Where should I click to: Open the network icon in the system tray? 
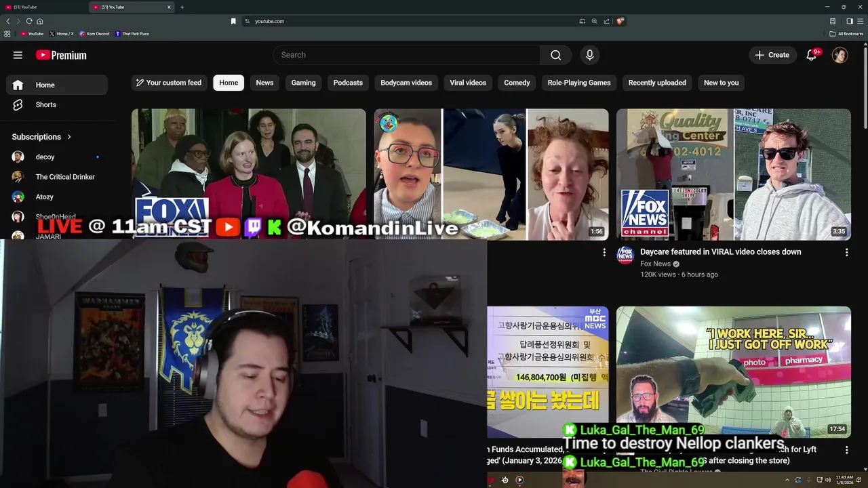coord(820,480)
